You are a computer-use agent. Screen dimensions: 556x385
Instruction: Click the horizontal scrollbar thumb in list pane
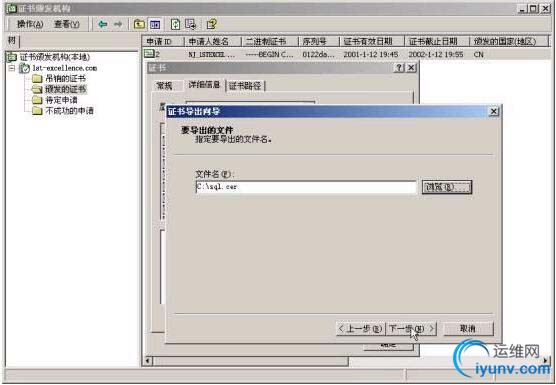[251, 361]
